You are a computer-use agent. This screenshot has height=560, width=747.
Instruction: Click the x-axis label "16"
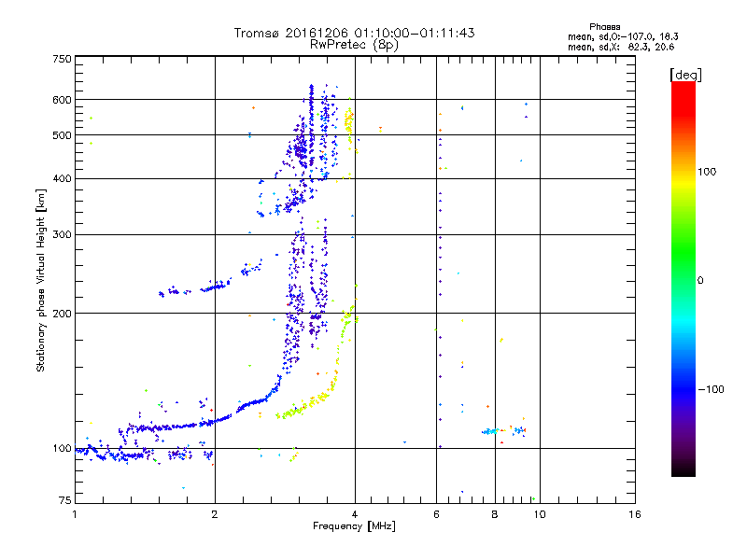tap(635, 514)
